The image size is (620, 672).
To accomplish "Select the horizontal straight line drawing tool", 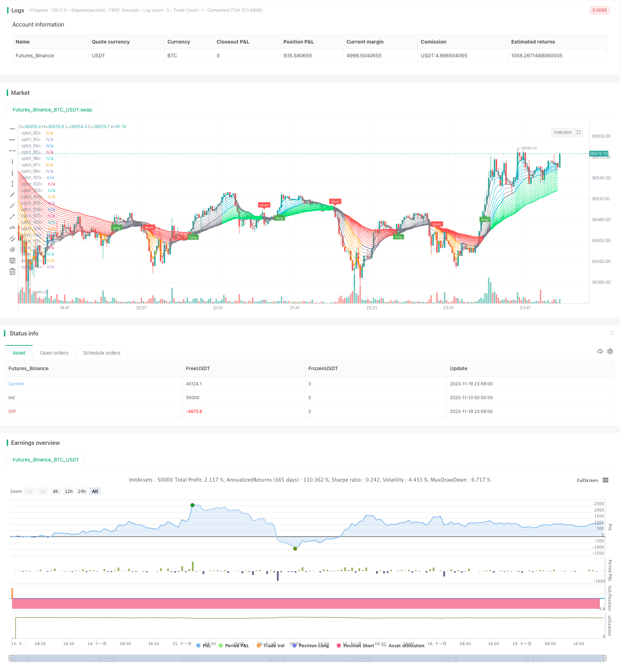I will 12,129.
